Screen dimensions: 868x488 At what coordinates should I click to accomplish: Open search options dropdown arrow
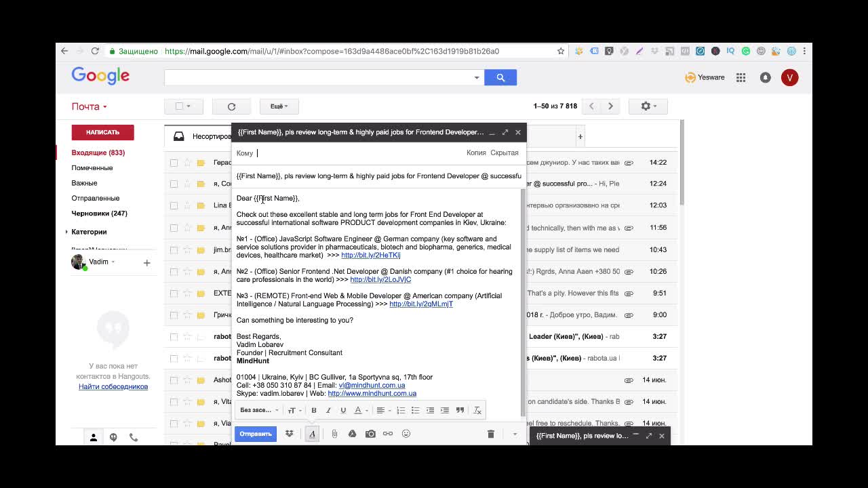477,78
